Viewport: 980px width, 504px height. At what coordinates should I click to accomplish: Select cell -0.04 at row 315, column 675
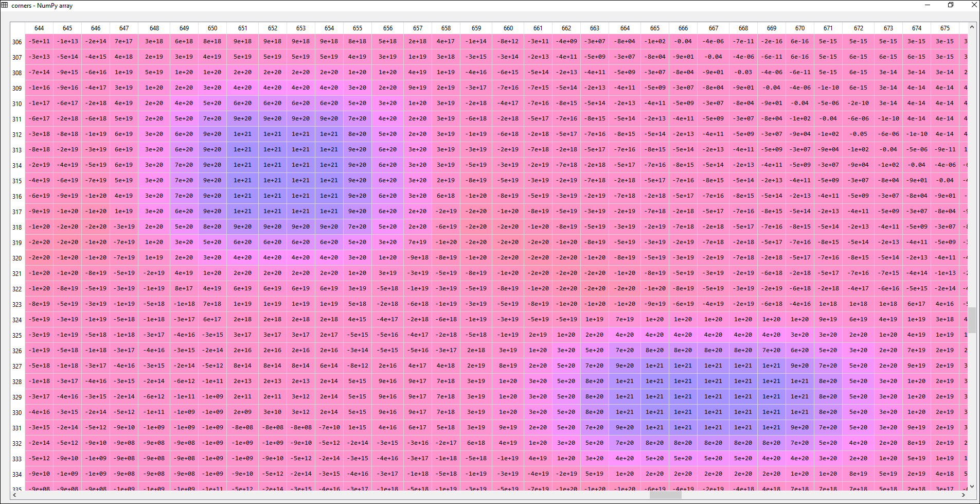(x=945, y=180)
